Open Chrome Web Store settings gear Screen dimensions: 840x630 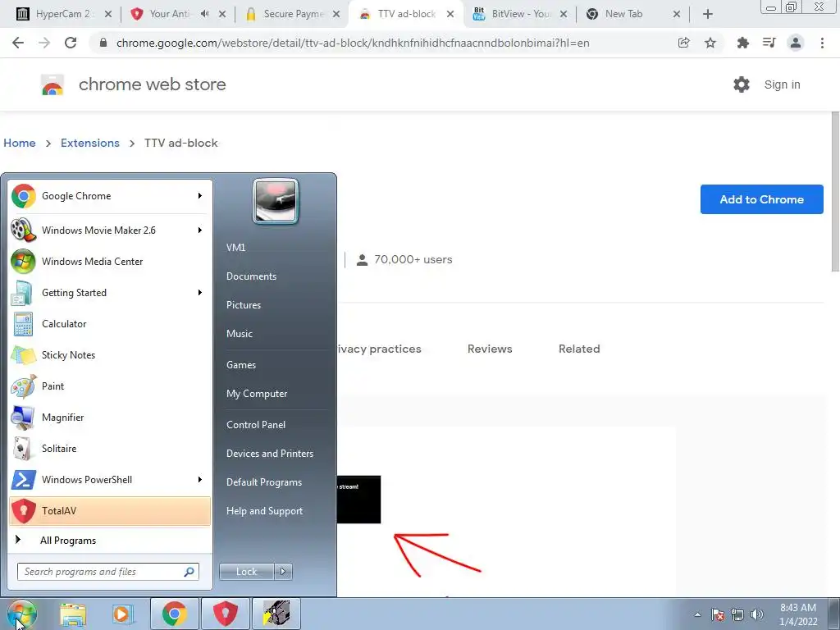tap(742, 84)
